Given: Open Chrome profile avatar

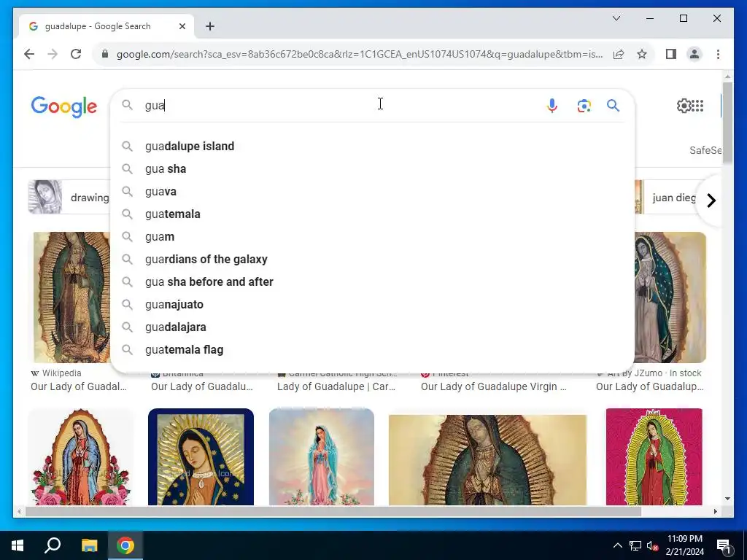Looking at the screenshot, I should click(694, 54).
